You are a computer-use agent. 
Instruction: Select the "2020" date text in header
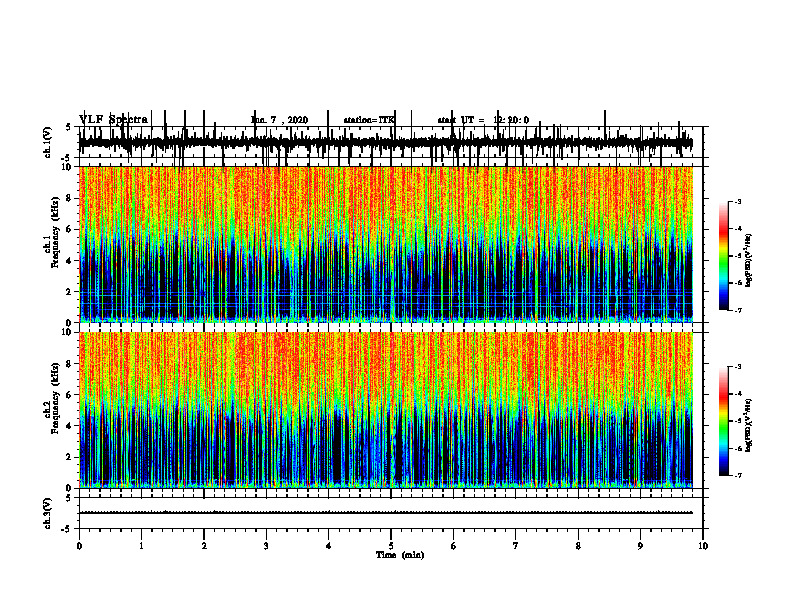[298, 120]
